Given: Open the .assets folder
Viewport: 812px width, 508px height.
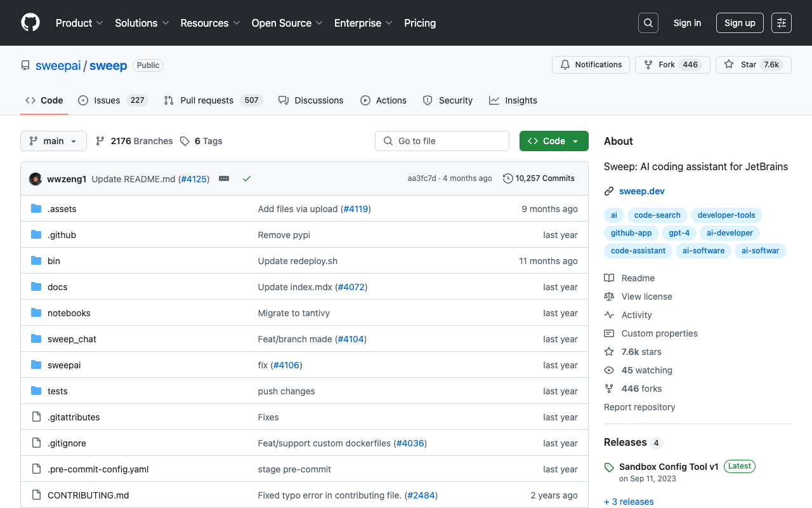Looking at the screenshot, I should tap(62, 209).
